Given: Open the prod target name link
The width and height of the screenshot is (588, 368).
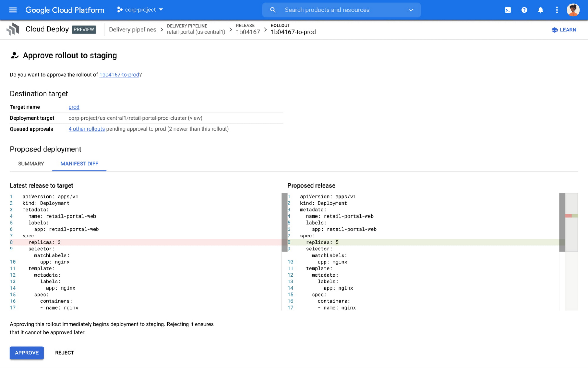Looking at the screenshot, I should 74,107.
